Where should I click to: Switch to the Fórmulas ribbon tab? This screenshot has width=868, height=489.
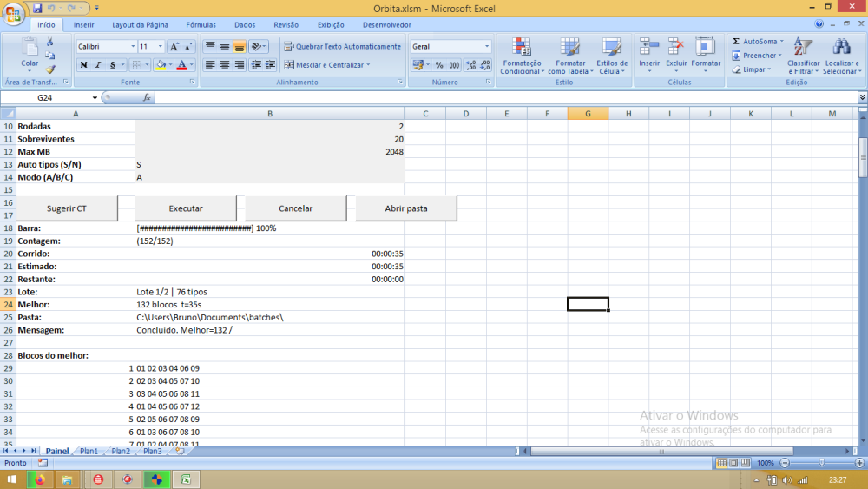201,25
